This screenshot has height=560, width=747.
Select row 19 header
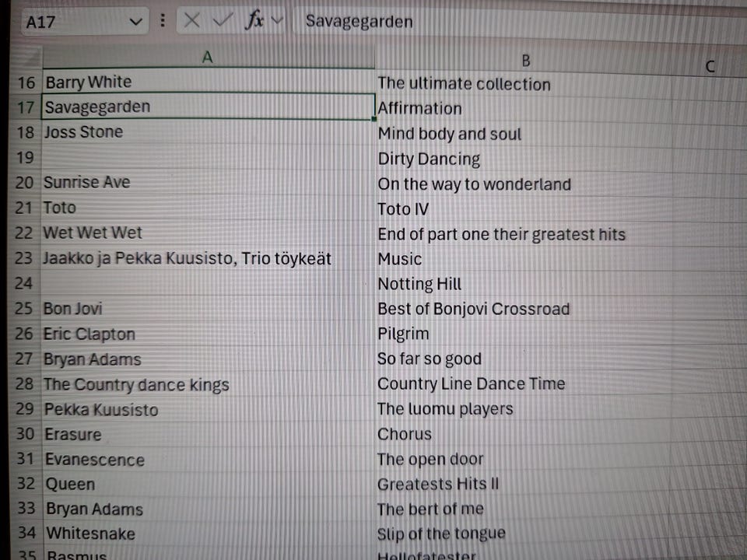coord(25,157)
